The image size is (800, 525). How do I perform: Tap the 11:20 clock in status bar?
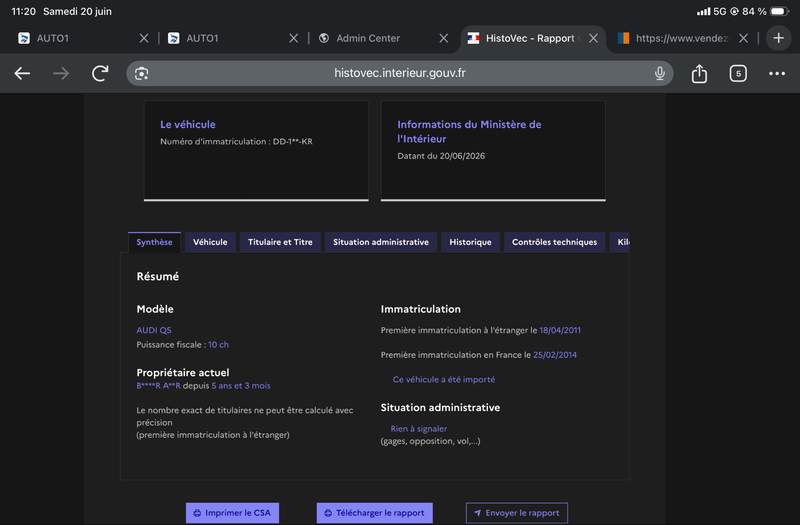tap(23, 11)
